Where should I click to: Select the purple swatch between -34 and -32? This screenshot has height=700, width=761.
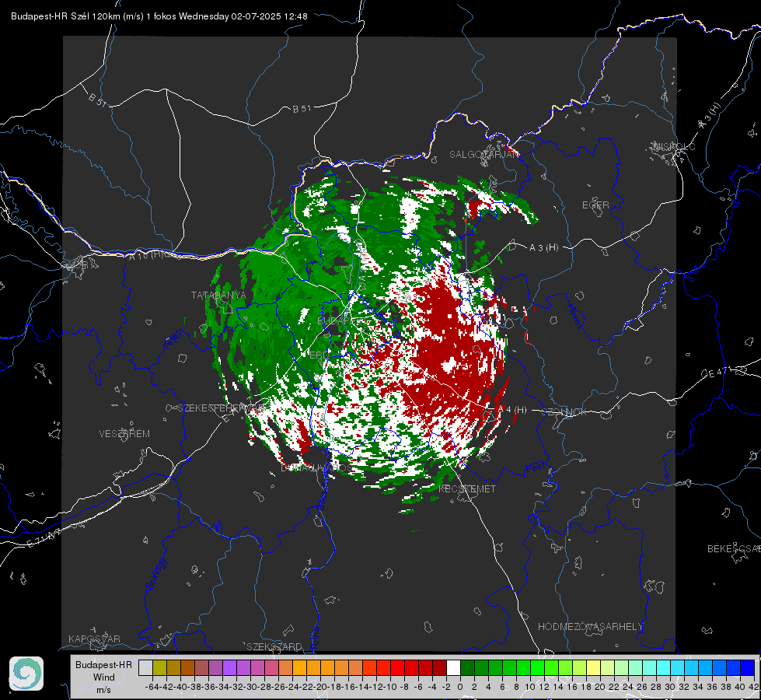pos(229,668)
